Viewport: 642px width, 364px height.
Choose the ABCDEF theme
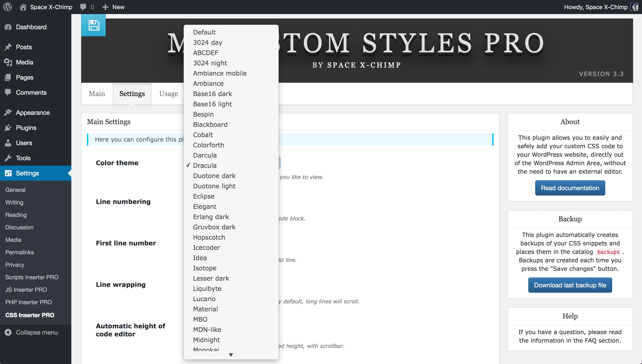coord(231,53)
